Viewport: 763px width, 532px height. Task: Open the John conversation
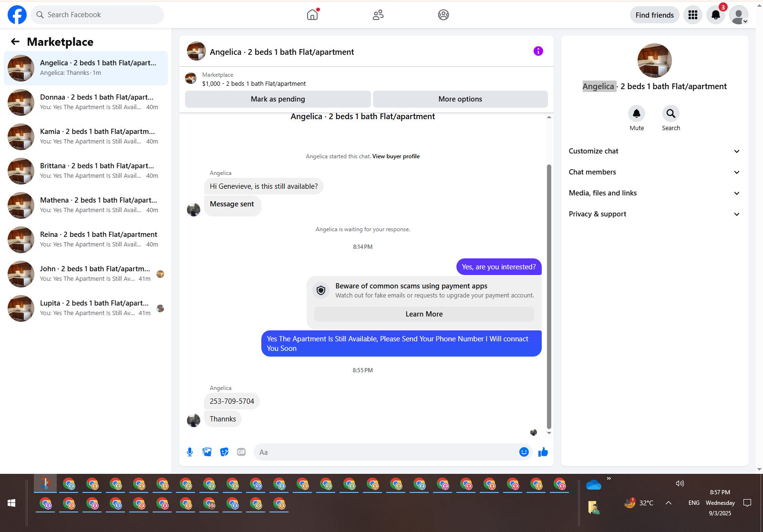pos(86,274)
